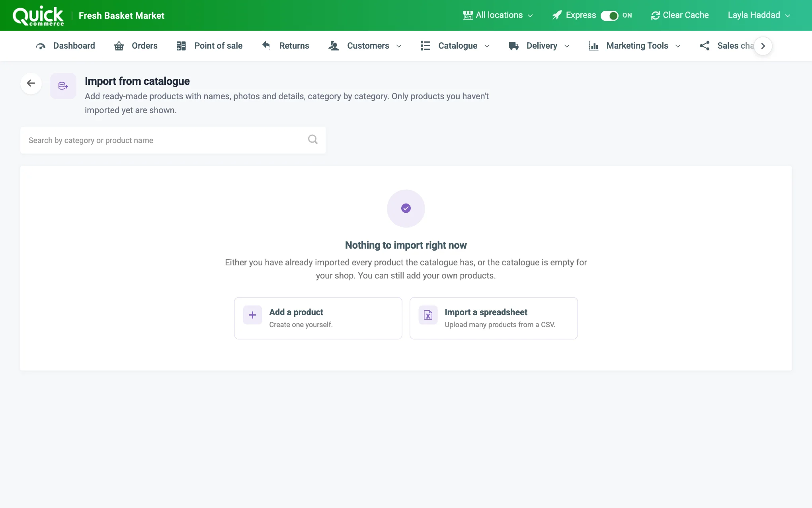Click the Point of sale register icon

pos(181,46)
